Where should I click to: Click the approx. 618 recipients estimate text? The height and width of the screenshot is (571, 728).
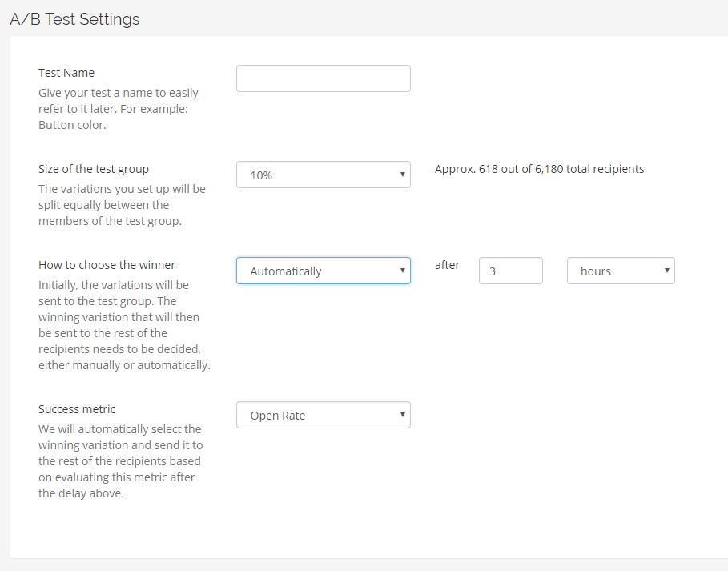(540, 169)
